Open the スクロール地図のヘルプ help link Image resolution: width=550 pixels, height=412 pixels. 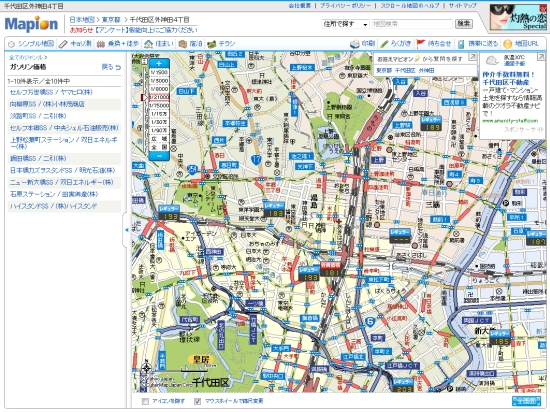410,6
